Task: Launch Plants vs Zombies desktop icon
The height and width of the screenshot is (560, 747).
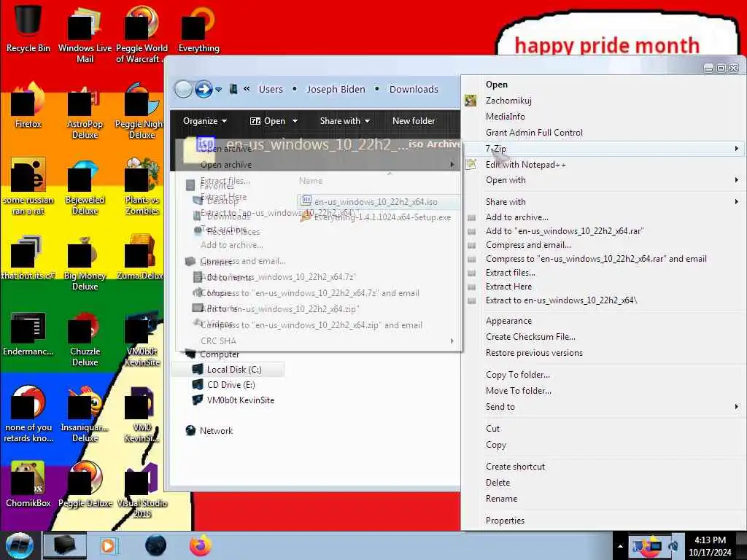Action: (x=142, y=187)
